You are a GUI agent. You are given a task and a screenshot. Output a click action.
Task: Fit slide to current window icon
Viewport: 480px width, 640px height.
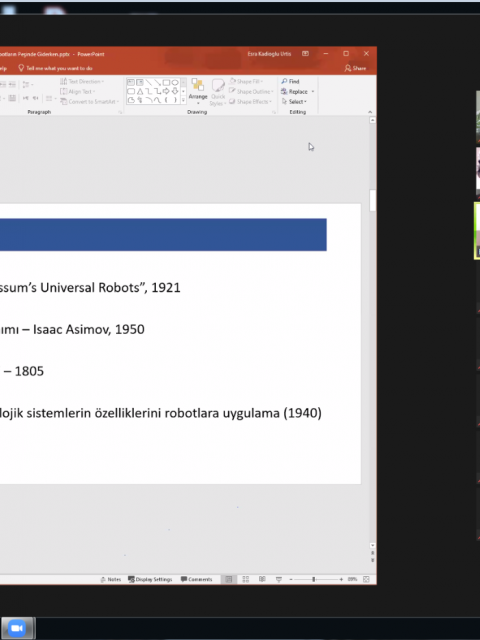point(366,579)
